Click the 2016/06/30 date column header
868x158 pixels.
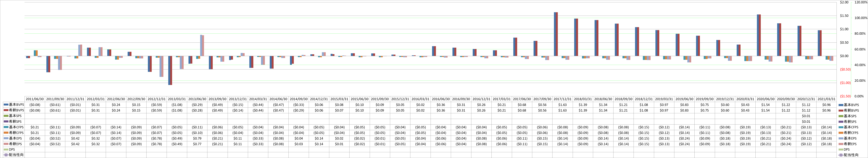coord(441,99)
